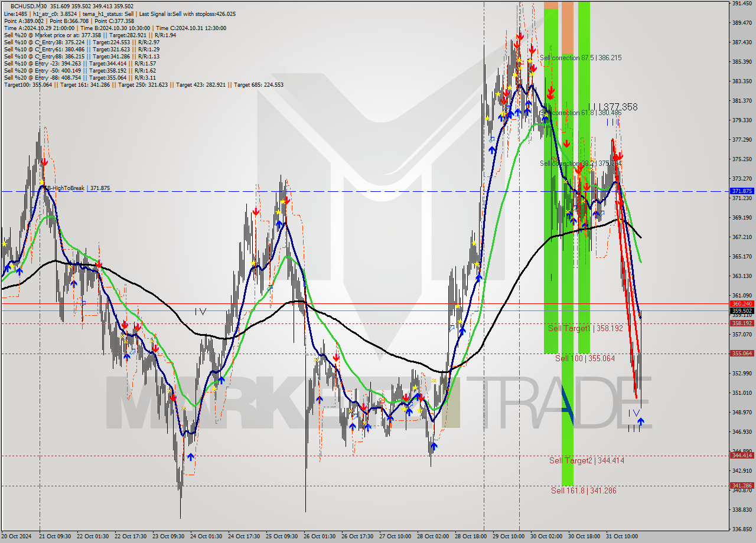Click the 344.414 price tag on the axis
The width and height of the screenshot is (756, 543).
pyautogui.click(x=742, y=455)
